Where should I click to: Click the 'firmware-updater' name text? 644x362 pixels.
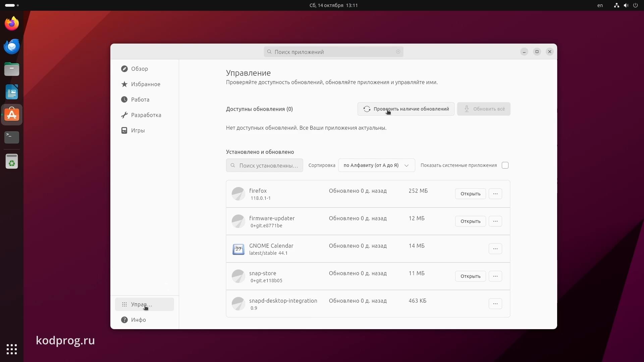pos(272,218)
